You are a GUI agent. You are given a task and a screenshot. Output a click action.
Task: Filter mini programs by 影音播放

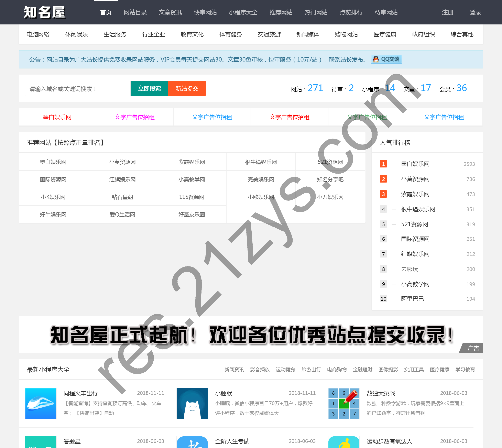coord(260,370)
